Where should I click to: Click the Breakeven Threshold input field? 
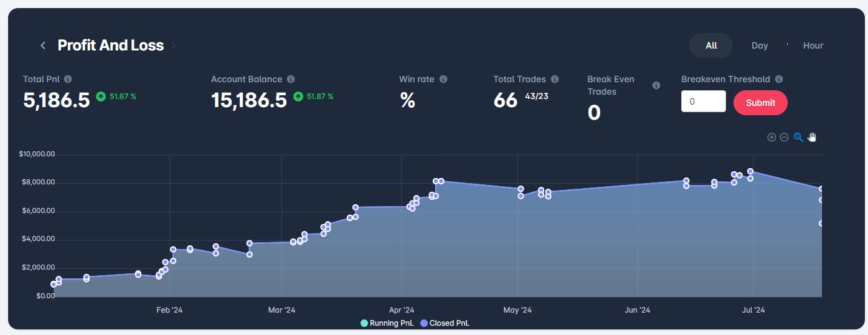click(704, 101)
